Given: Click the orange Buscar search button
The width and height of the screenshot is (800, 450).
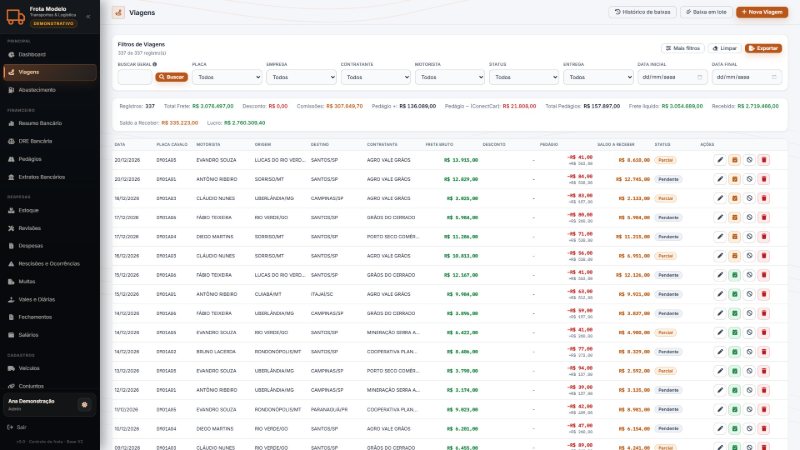Looking at the screenshot, I should click(x=171, y=77).
